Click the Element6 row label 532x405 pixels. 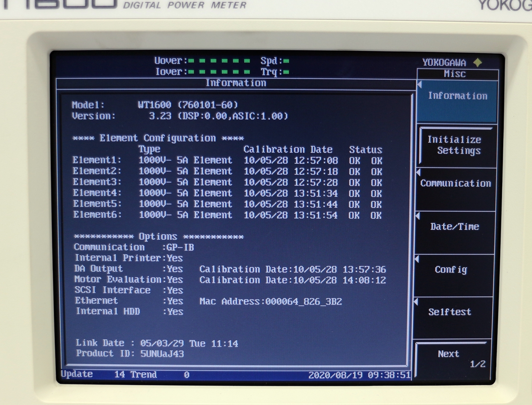pyautogui.click(x=97, y=215)
